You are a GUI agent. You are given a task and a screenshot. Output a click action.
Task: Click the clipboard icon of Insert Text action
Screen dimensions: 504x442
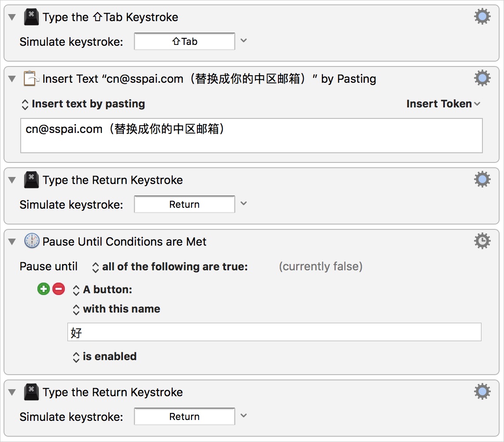[x=31, y=79]
